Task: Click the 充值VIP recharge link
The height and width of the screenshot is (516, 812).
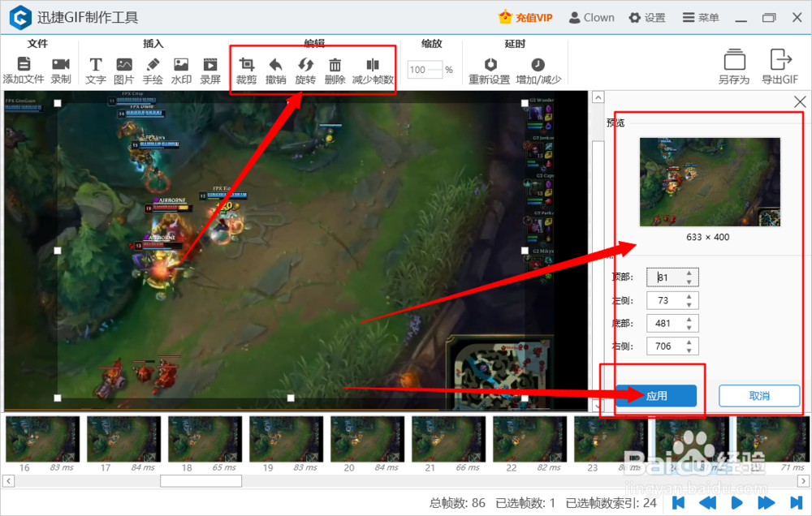Action: [525, 18]
